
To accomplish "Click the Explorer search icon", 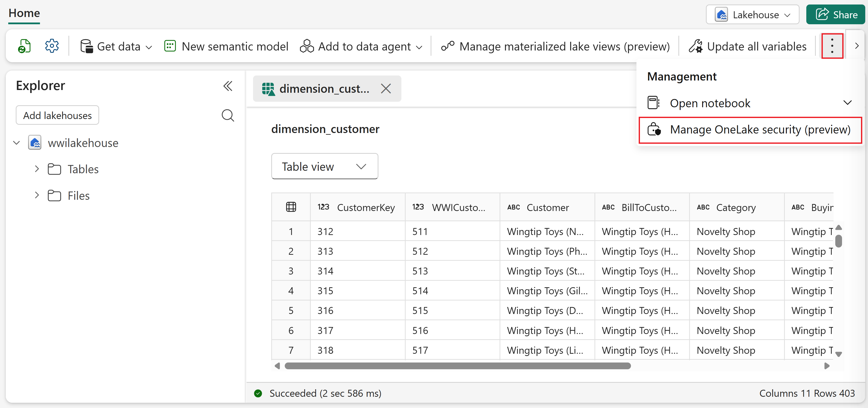I will click(228, 115).
